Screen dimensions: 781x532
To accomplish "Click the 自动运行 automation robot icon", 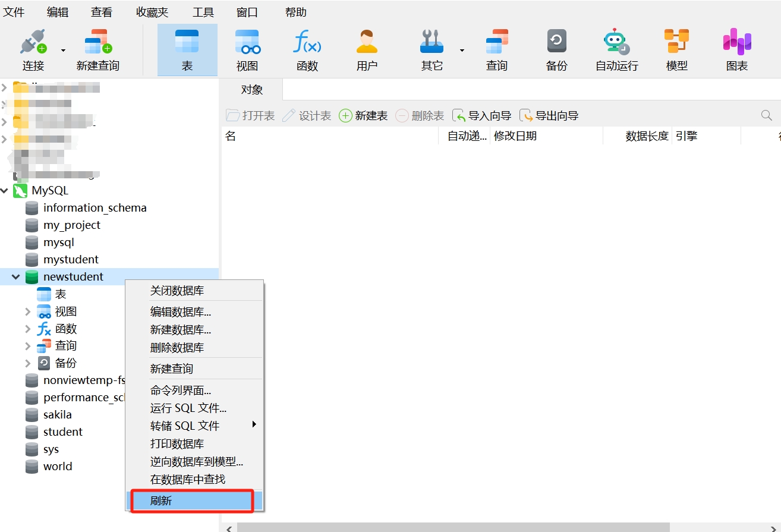I will point(616,43).
